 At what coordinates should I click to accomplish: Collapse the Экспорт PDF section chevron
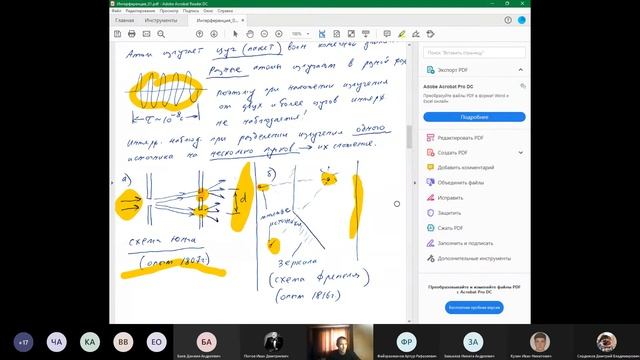point(520,70)
